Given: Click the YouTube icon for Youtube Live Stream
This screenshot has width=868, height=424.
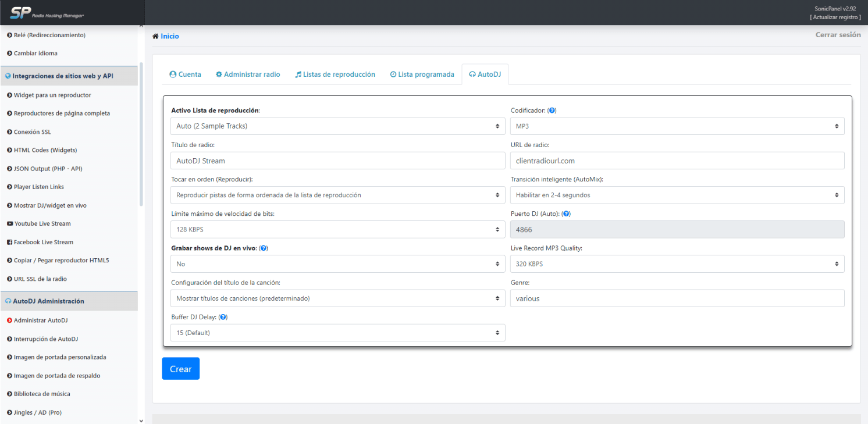Looking at the screenshot, I should (9, 224).
